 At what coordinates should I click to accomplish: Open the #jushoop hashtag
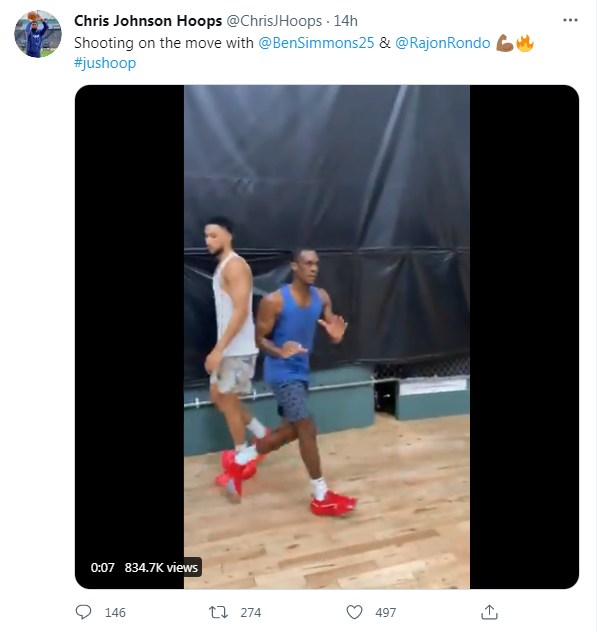(x=105, y=63)
